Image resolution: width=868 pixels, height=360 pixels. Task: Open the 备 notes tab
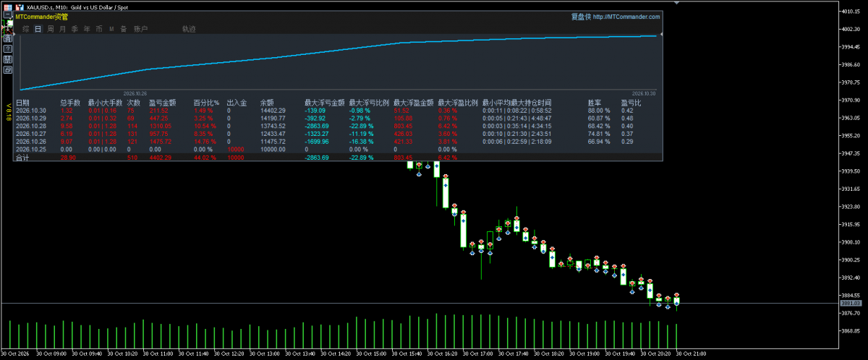pos(124,29)
